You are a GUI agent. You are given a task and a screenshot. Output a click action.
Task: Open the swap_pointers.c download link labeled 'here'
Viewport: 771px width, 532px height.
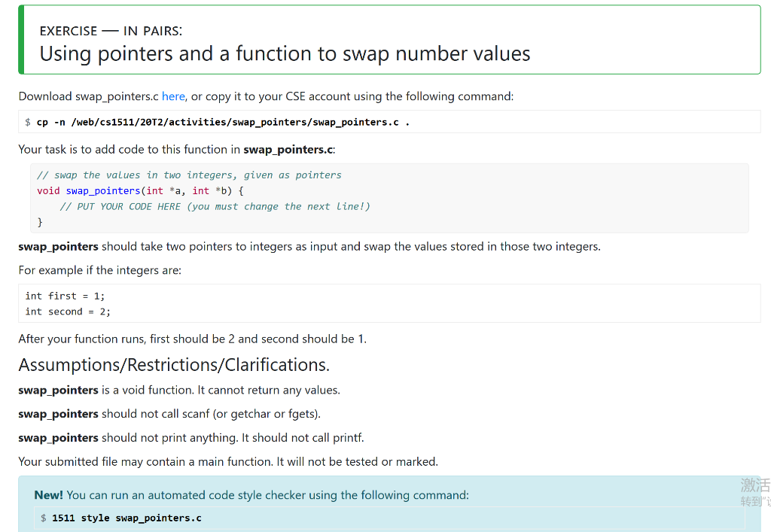tap(173, 96)
